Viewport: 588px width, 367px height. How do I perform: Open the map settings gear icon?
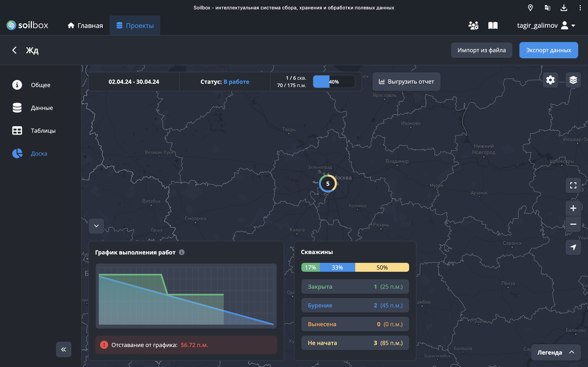(x=550, y=80)
